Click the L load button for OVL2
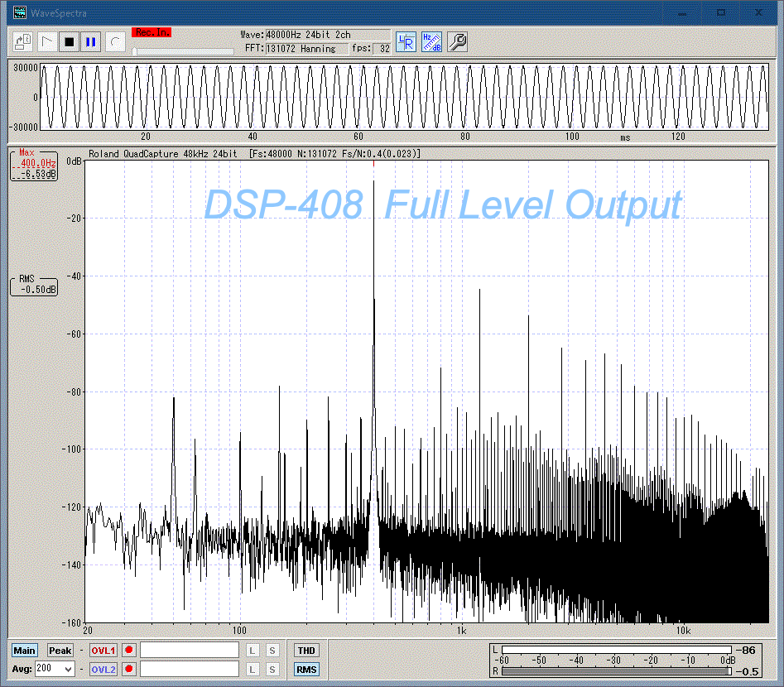The image size is (784, 687). point(253,669)
